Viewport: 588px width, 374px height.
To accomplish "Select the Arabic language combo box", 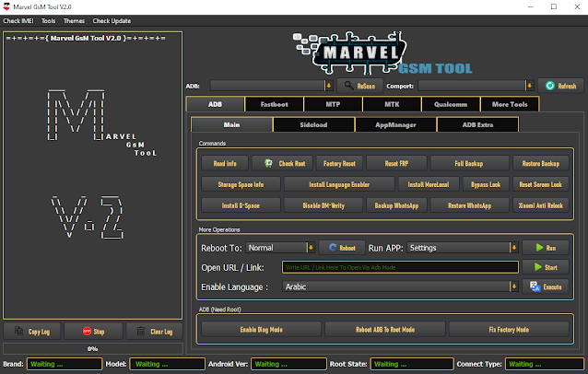I will (x=400, y=286).
